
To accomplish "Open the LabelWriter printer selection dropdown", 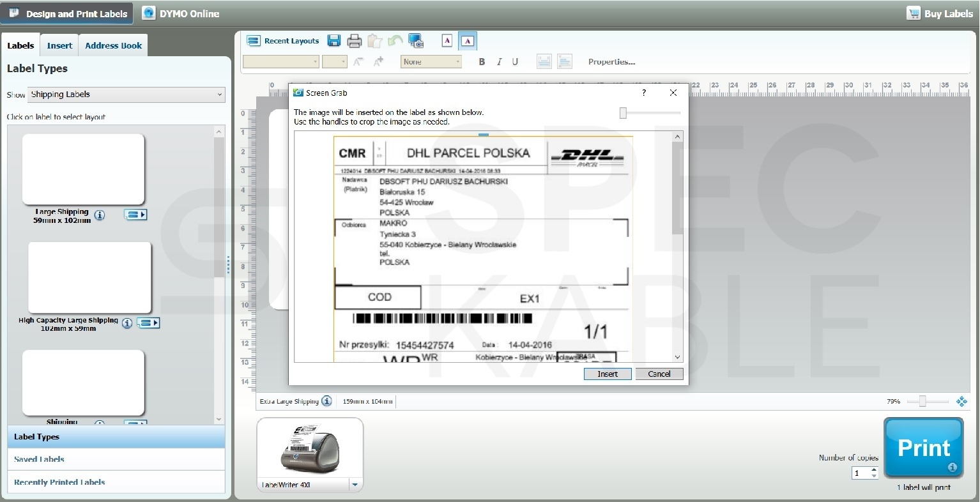I will click(x=355, y=485).
